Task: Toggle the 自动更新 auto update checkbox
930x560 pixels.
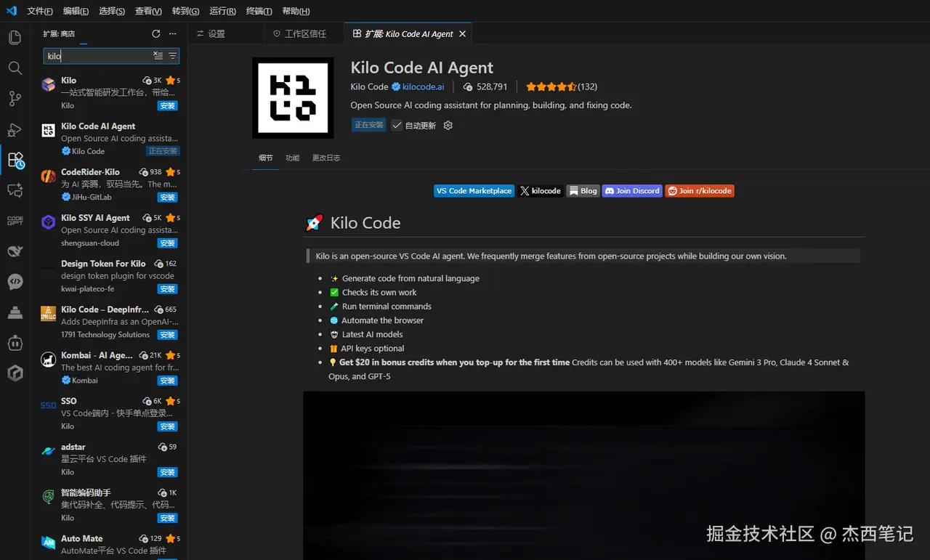Action: pos(397,125)
